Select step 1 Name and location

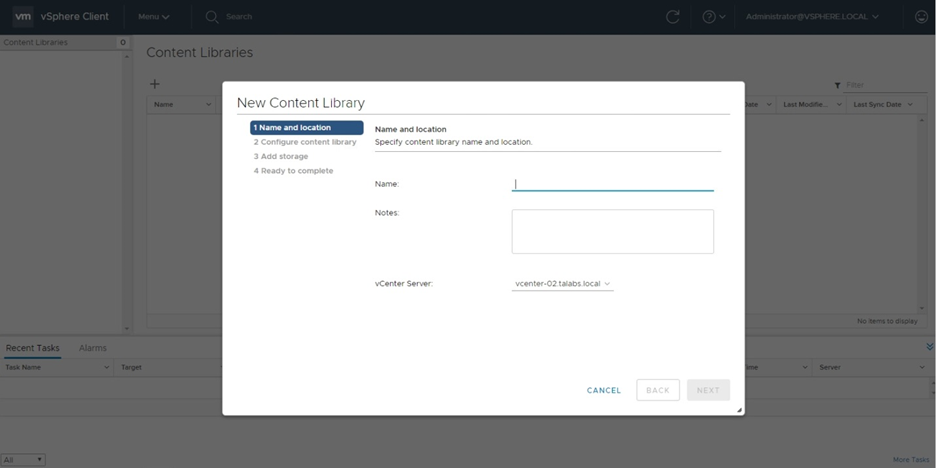[x=306, y=128]
